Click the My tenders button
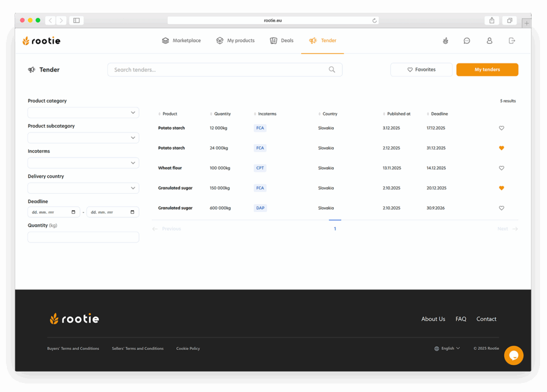 click(x=487, y=69)
